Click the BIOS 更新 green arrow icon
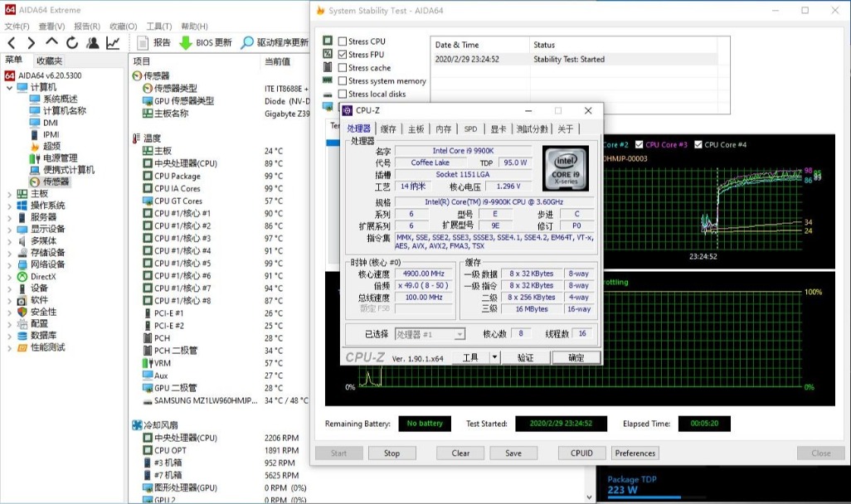The width and height of the screenshot is (851, 504). click(x=185, y=43)
